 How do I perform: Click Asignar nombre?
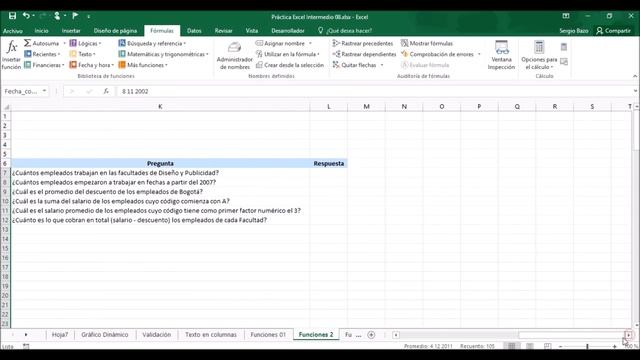pos(280,43)
